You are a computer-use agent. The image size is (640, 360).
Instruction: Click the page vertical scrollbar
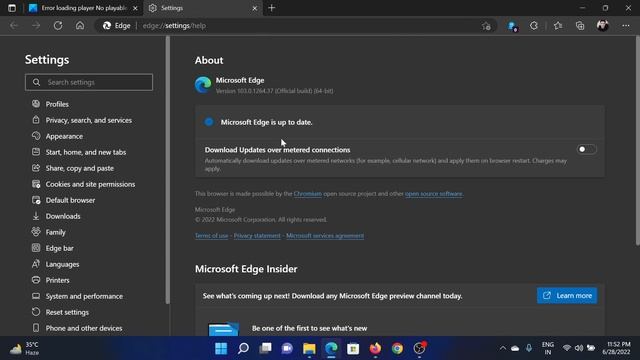pos(638,141)
